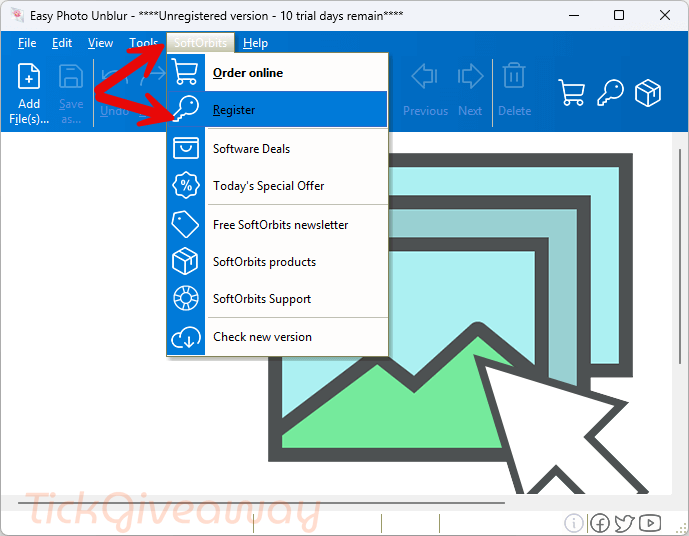Click the lifebuoy icon beside SoftOrbits Support
689x536 pixels.
(185, 298)
